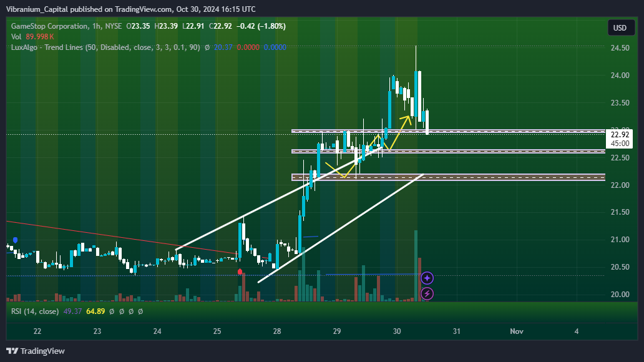The height and width of the screenshot is (362, 644).
Task: Click the date label 4 on time axis
Action: (x=576, y=331)
